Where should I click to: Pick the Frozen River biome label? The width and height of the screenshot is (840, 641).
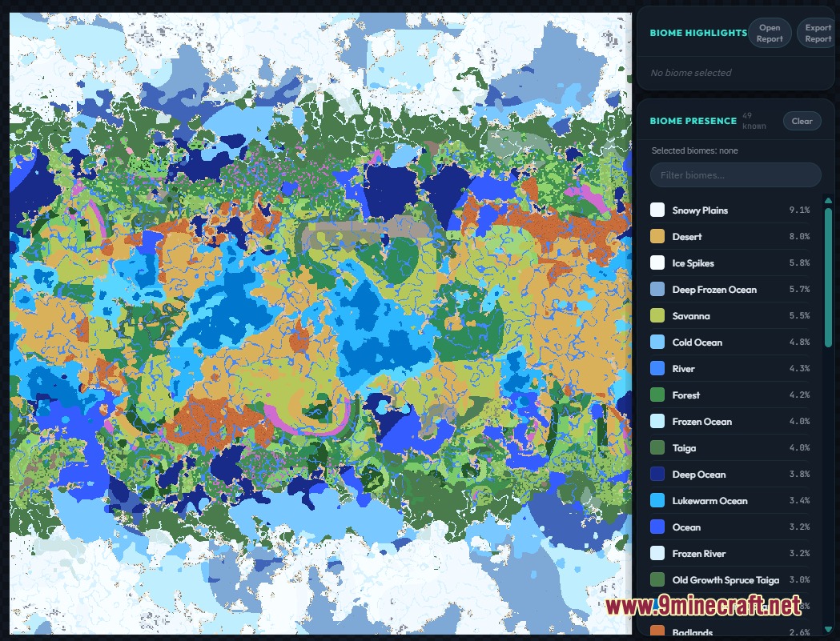pyautogui.click(x=699, y=554)
